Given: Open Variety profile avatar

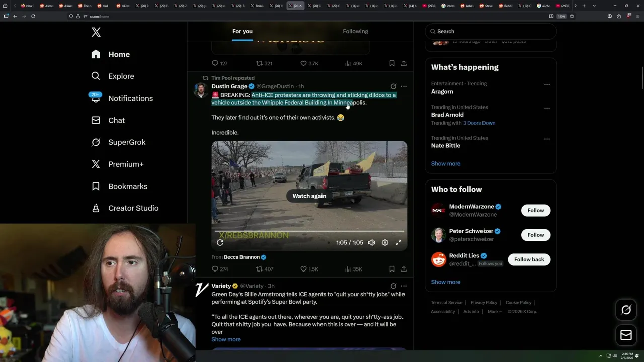Looking at the screenshot, I should point(201,290).
